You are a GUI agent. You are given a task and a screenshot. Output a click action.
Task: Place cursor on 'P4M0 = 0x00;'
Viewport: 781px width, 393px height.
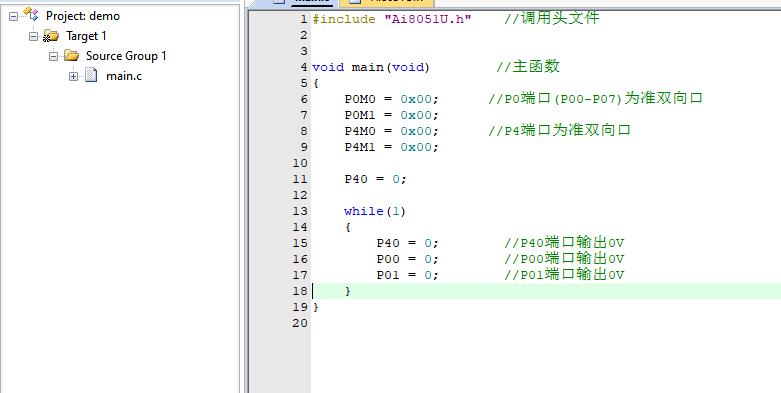coord(391,131)
